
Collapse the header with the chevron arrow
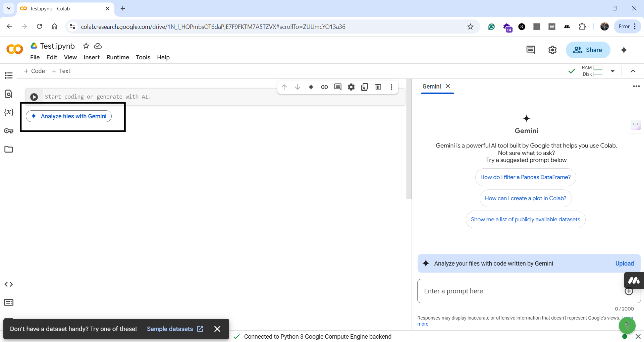coord(633,71)
